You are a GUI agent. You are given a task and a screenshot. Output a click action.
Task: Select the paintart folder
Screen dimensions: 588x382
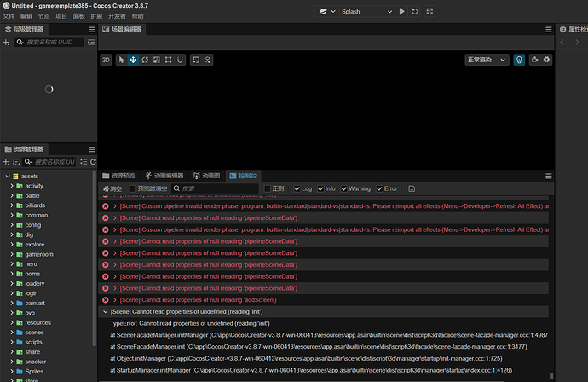(x=35, y=303)
